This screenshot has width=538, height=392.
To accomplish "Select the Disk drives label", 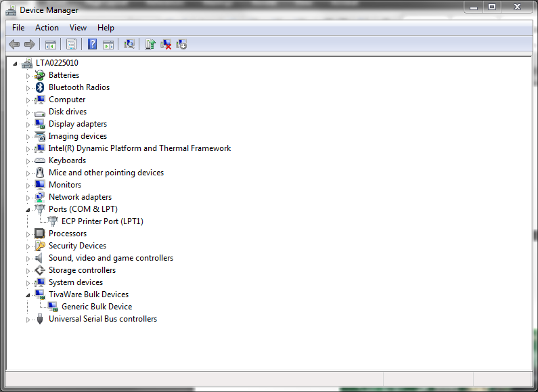I will pos(68,112).
